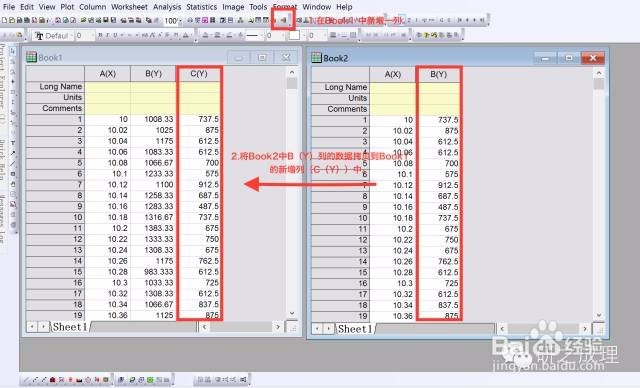Open the Statistics menu
Screen dimensions: 640x388
pyautogui.click(x=202, y=7)
